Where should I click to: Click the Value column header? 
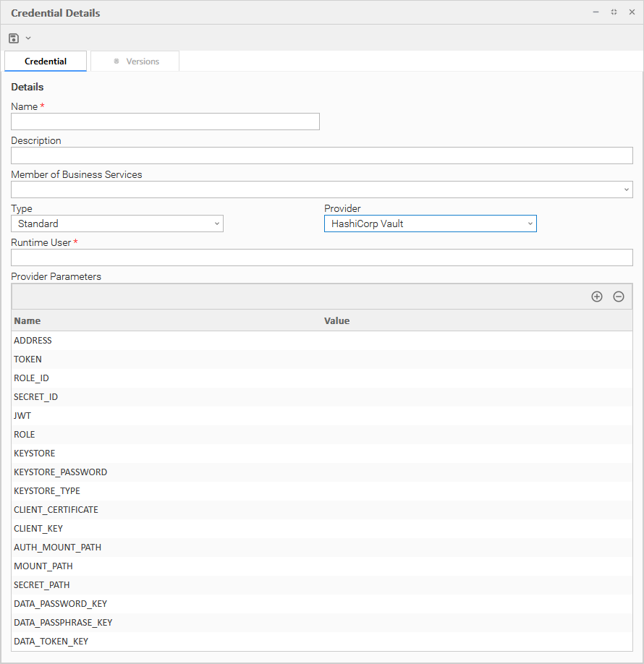pyautogui.click(x=336, y=320)
